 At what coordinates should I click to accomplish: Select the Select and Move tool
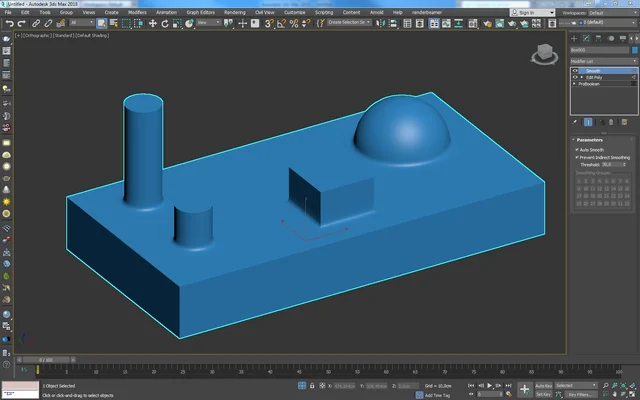point(153,23)
